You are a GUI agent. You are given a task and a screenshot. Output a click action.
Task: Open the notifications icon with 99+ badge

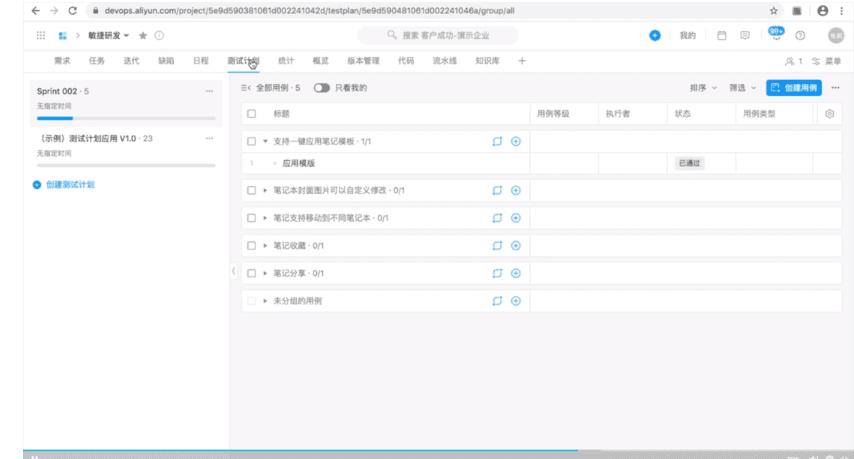point(776,34)
